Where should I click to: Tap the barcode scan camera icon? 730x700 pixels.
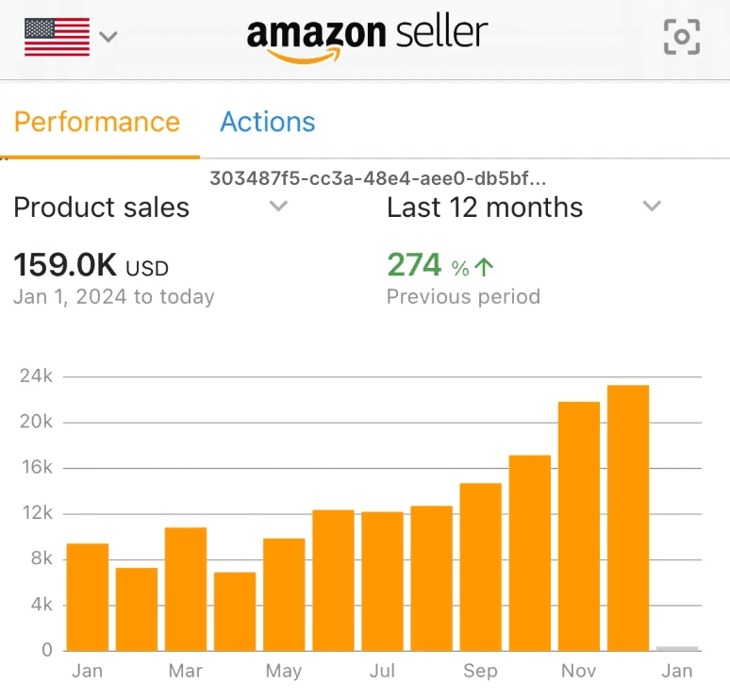click(x=682, y=37)
